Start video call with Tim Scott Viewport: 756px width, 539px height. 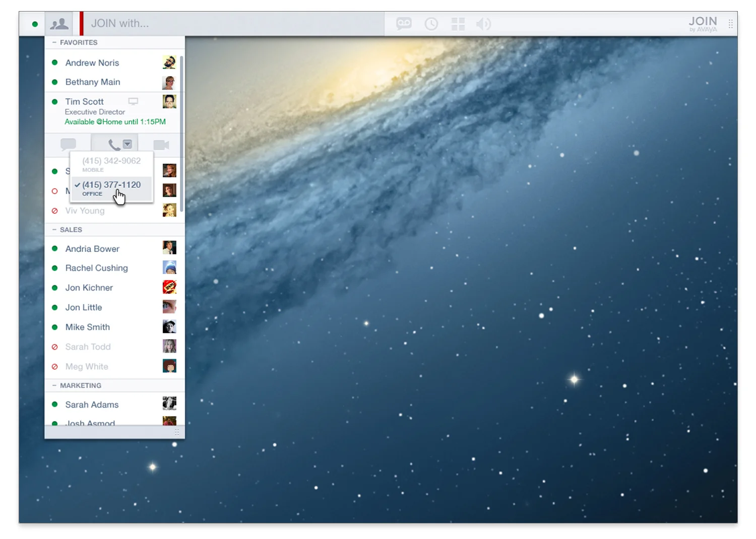point(161,145)
